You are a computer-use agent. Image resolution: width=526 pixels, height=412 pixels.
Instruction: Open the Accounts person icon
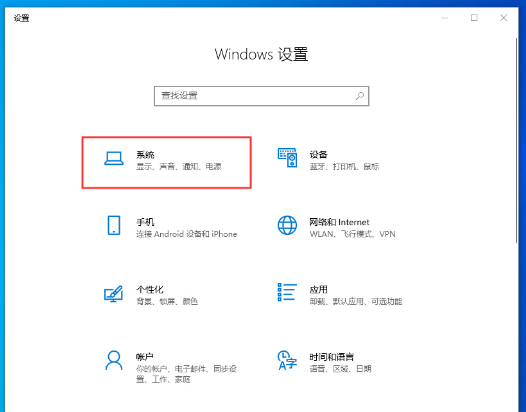tap(114, 360)
